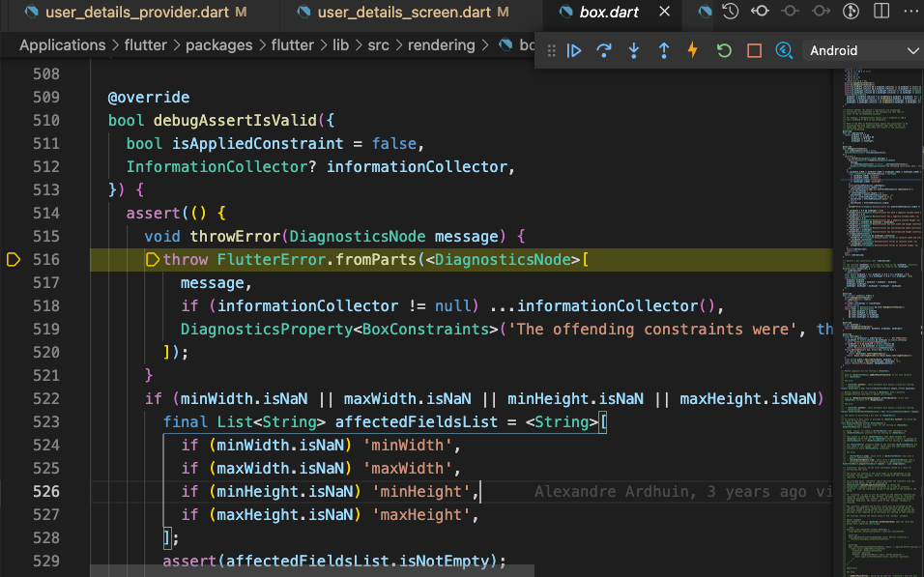This screenshot has width=924, height=577.
Task: Continue debugging with the Continue button
Action: (574, 50)
